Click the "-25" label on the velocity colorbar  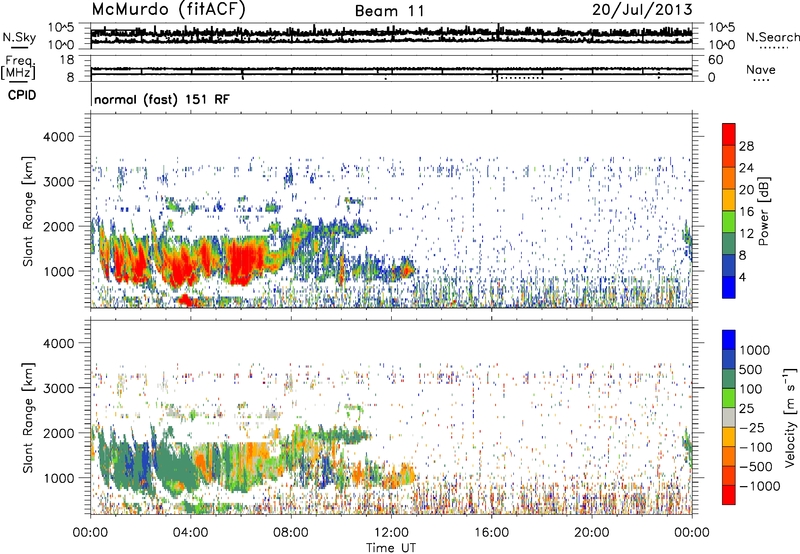751,427
